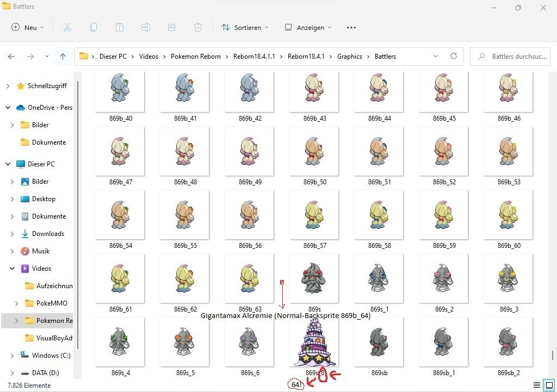Image resolution: width=557 pixels, height=392 pixels.
Task: Click the Refresh button in address bar
Action: [453, 56]
